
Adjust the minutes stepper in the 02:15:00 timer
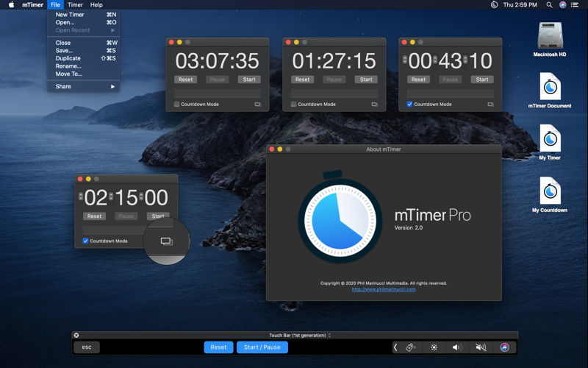(111, 197)
